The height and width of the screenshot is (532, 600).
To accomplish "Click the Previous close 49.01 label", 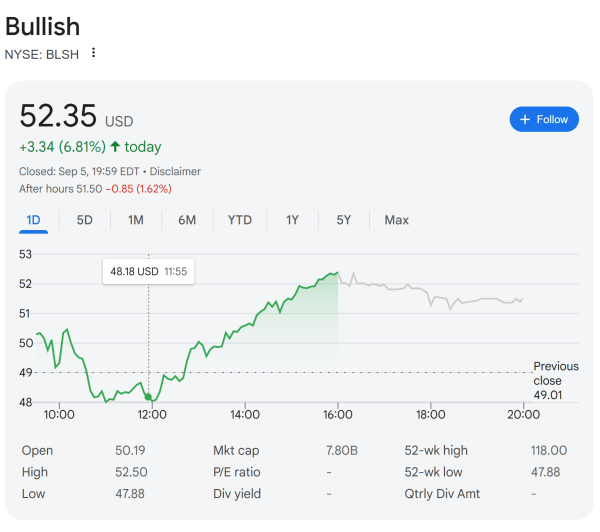I will (555, 381).
